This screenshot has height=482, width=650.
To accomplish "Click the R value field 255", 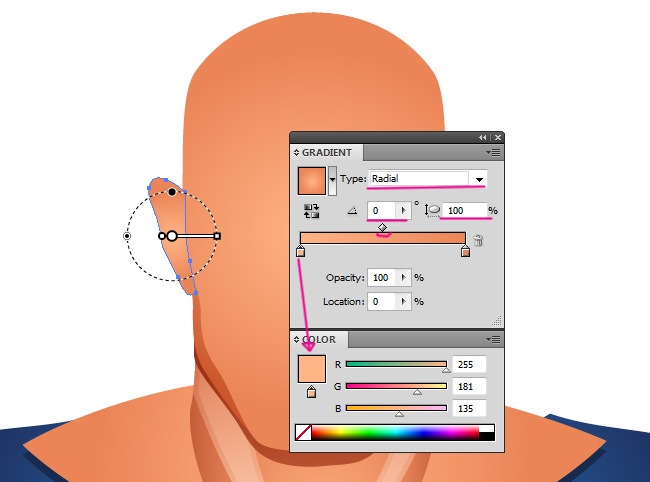I will [469, 364].
